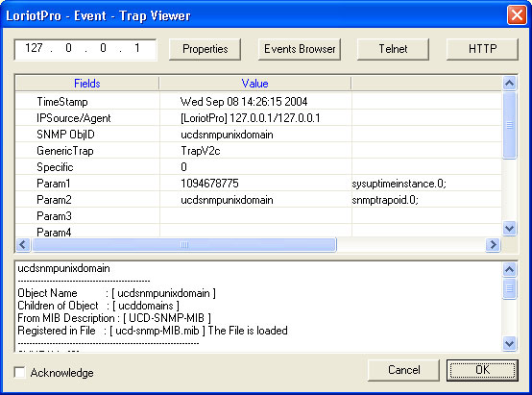Select the Specific field row

(258, 167)
